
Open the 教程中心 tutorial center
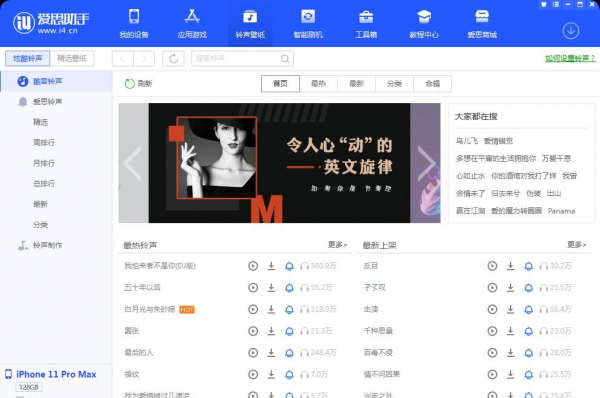424,24
